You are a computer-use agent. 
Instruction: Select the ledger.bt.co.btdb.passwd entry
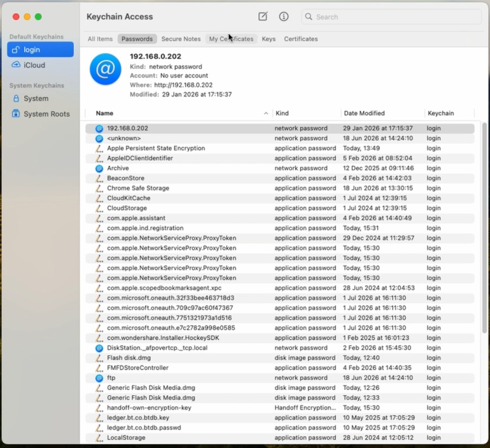pyautogui.click(x=280, y=428)
